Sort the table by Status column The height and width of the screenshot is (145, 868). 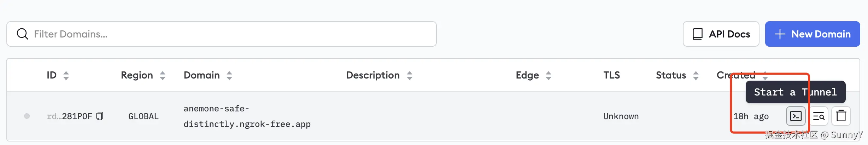(x=696, y=75)
